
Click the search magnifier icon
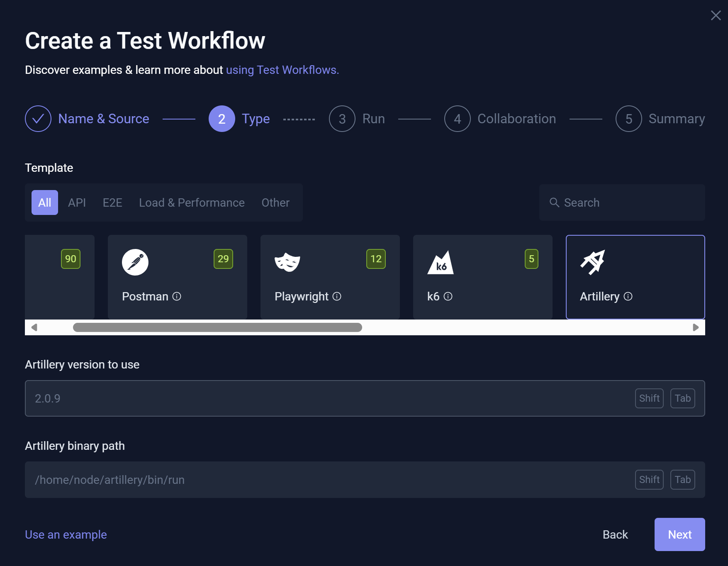pyautogui.click(x=555, y=202)
